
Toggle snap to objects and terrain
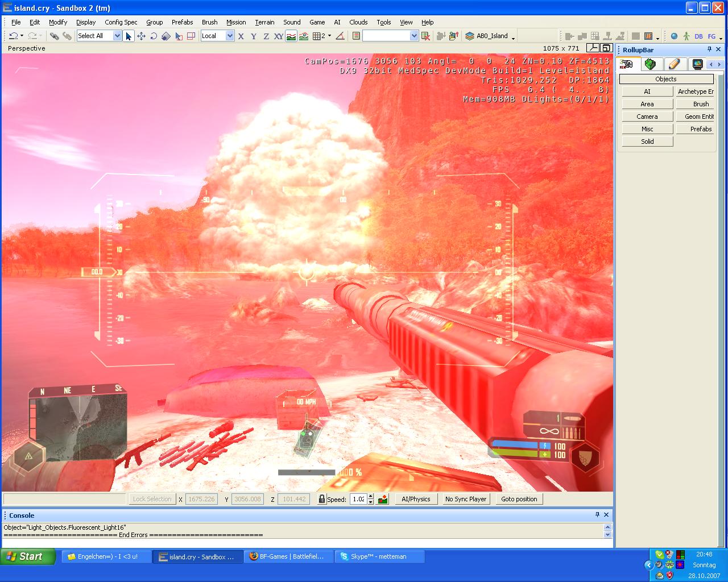click(304, 36)
